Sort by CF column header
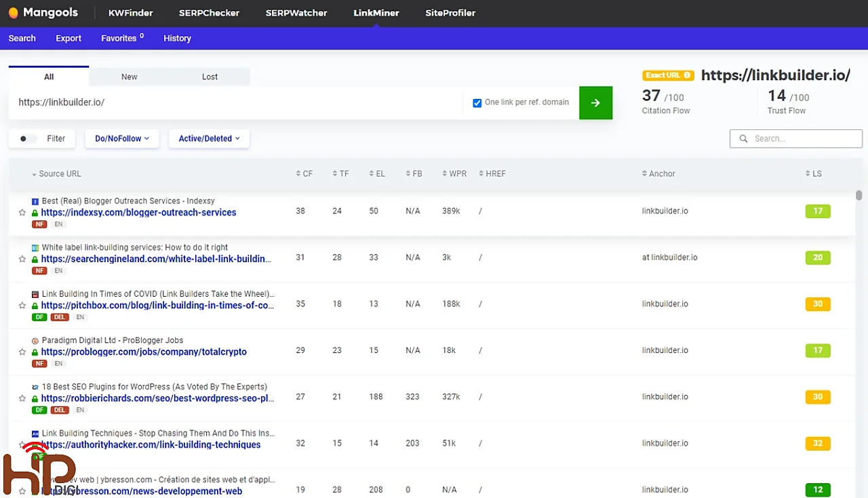The height and width of the screenshot is (498, 868). [x=304, y=174]
